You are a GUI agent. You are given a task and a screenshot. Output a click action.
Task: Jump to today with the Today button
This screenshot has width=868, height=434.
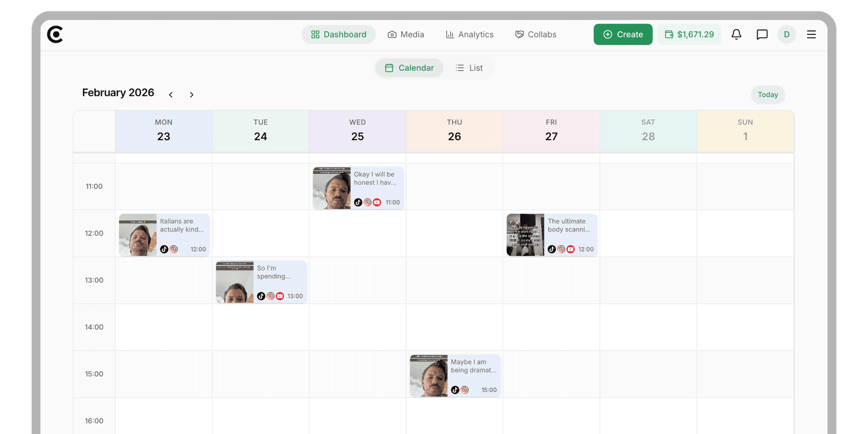point(768,94)
